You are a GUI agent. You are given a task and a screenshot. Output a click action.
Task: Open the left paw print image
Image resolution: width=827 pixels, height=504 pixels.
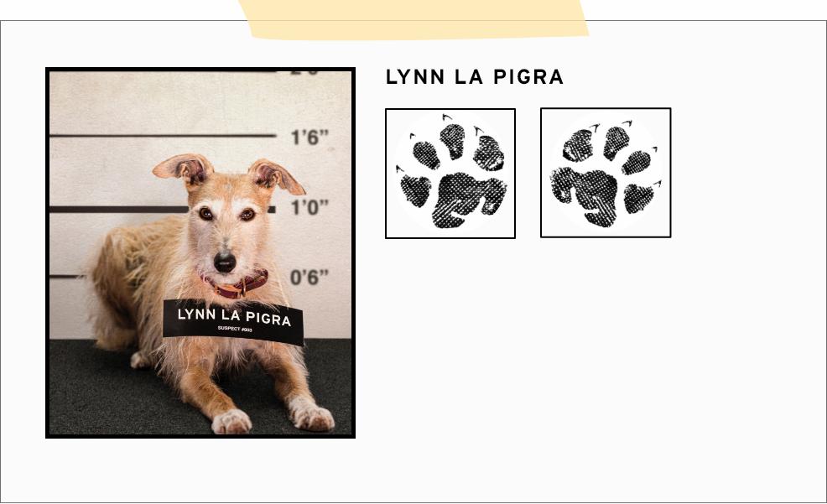coord(450,174)
